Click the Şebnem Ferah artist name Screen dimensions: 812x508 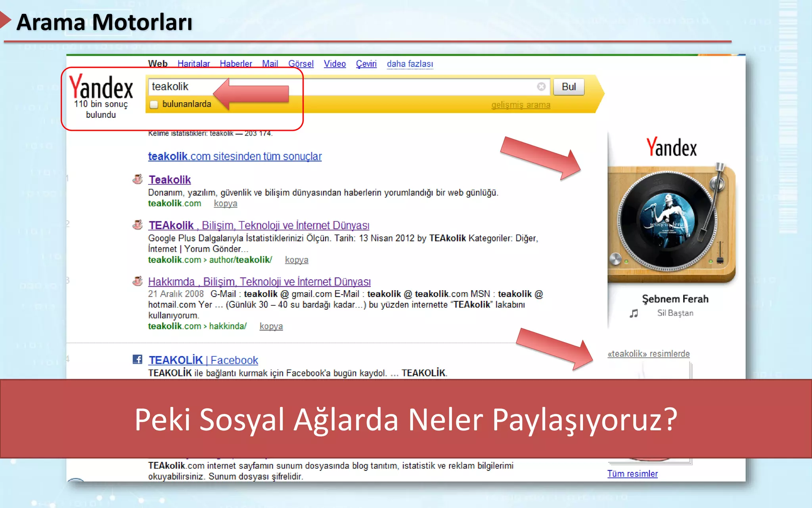(675, 299)
